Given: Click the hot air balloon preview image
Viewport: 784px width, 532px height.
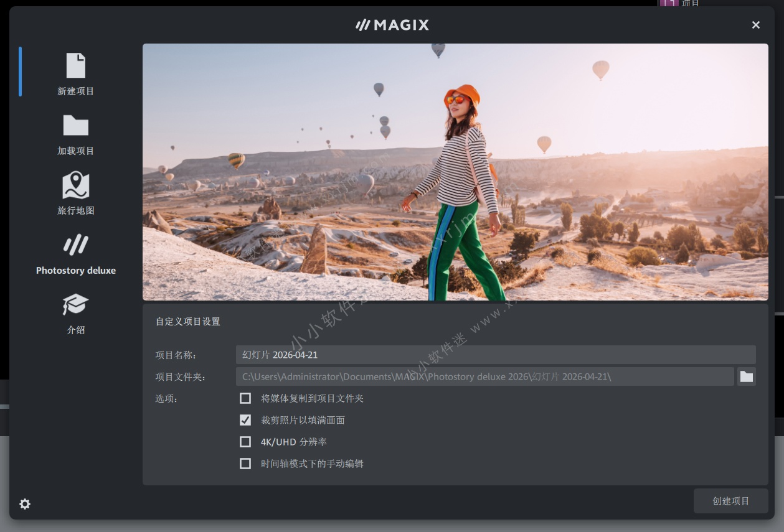Looking at the screenshot, I should (455, 172).
